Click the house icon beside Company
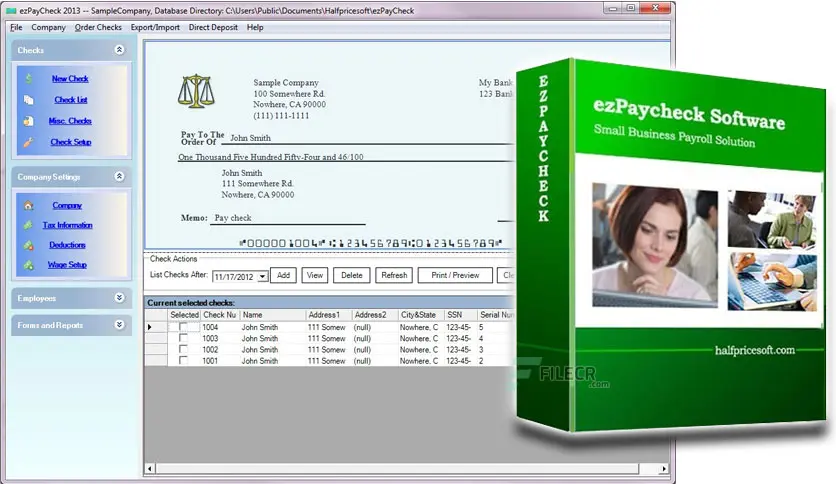The image size is (836, 484). pyautogui.click(x=29, y=205)
